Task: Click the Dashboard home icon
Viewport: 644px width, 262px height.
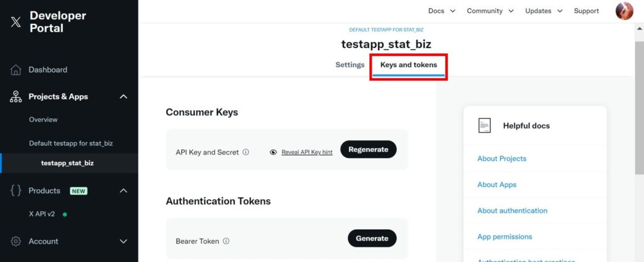Action: click(16, 70)
